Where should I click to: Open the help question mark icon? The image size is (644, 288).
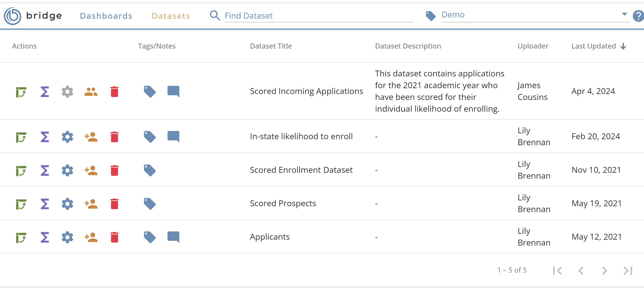pos(638,16)
